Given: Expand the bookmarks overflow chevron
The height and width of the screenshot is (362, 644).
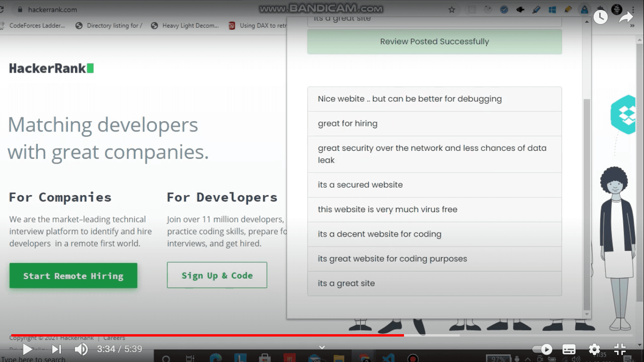Looking at the screenshot, I should 632,26.
